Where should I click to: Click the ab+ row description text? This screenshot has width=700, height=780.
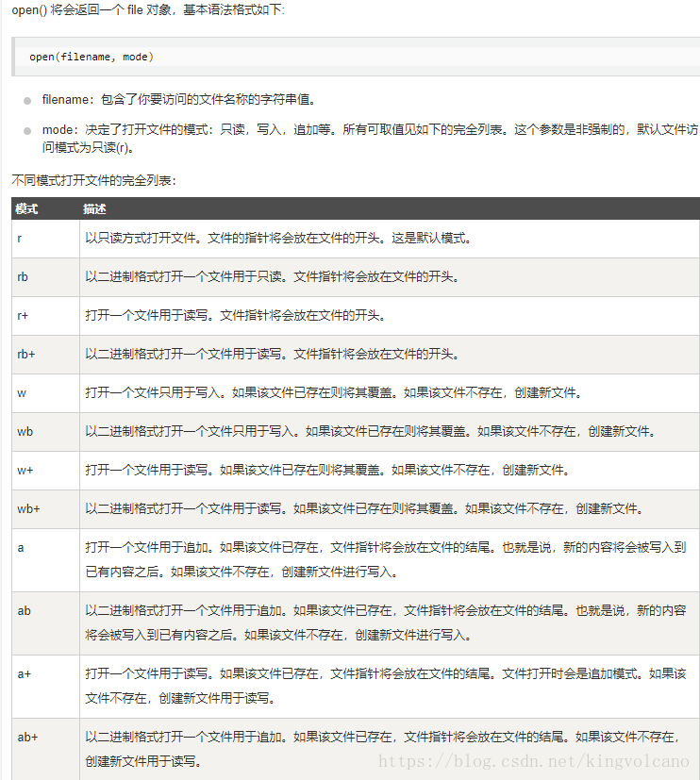click(382, 749)
